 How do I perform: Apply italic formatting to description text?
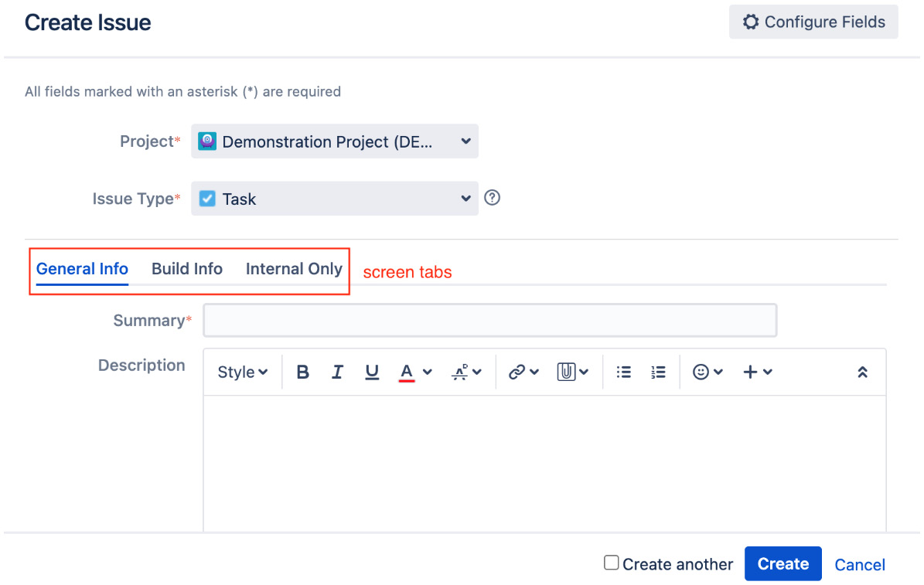tap(337, 372)
